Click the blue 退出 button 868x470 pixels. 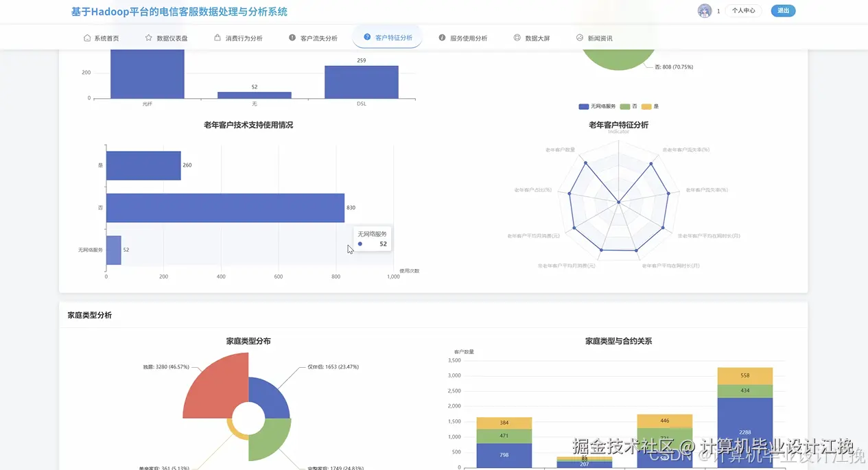click(x=783, y=11)
